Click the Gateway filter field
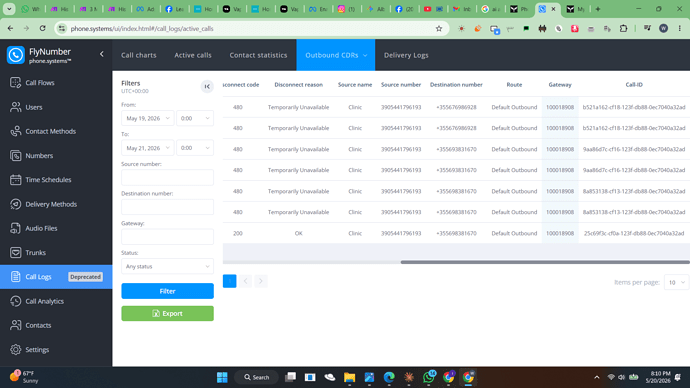This screenshot has height=388, width=690. [x=167, y=237]
